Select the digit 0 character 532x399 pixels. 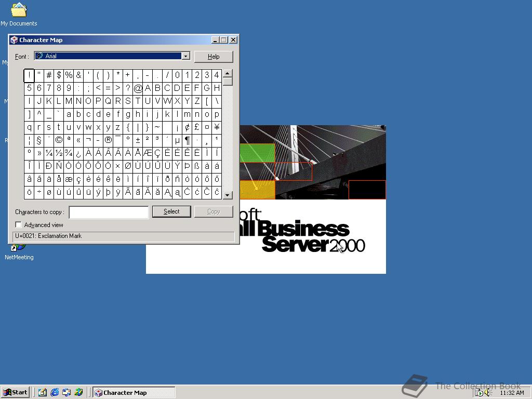tap(177, 75)
